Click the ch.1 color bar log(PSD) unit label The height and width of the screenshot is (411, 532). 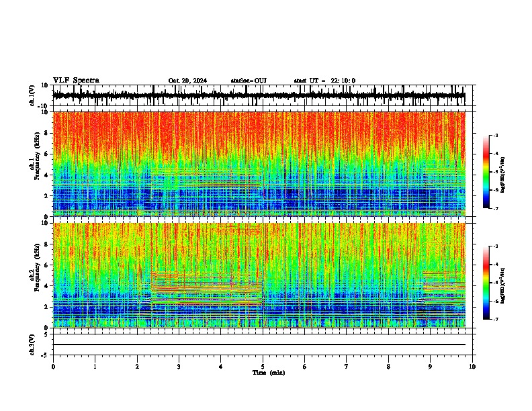click(503, 175)
